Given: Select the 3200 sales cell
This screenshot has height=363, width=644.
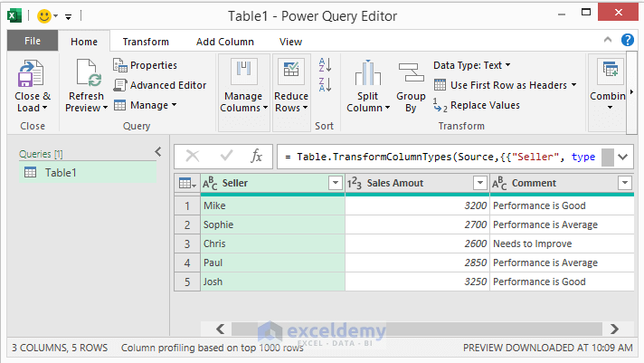Looking at the screenshot, I should click(x=417, y=205).
